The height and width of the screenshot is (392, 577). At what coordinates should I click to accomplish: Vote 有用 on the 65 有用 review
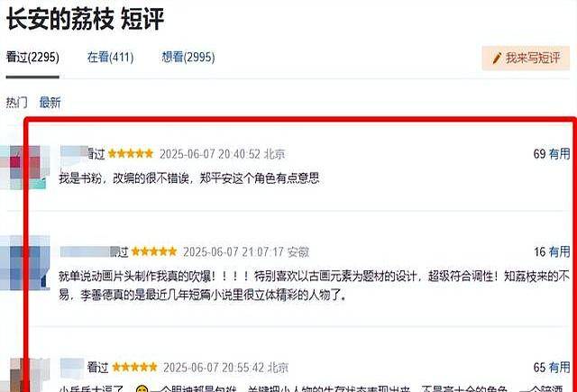coord(559,368)
